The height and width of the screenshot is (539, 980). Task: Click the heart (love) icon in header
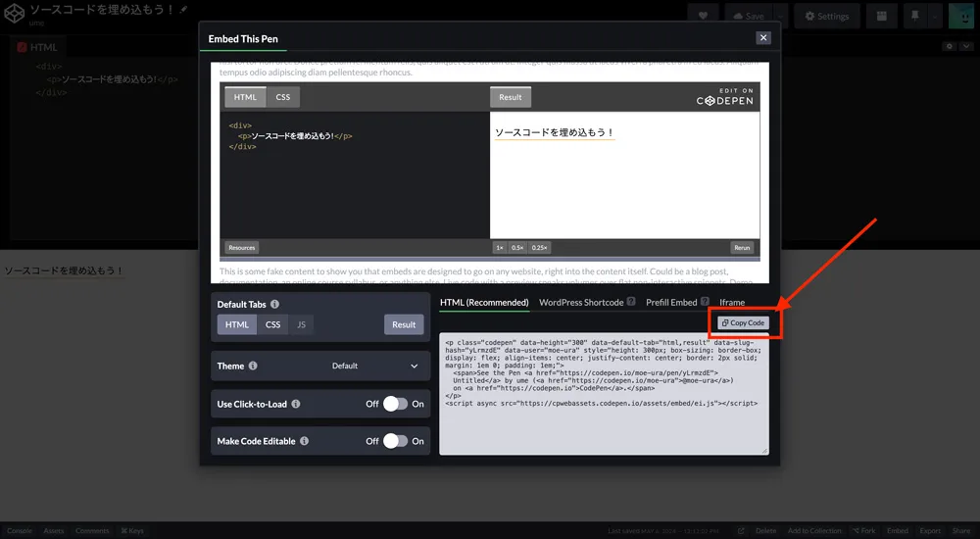point(702,16)
